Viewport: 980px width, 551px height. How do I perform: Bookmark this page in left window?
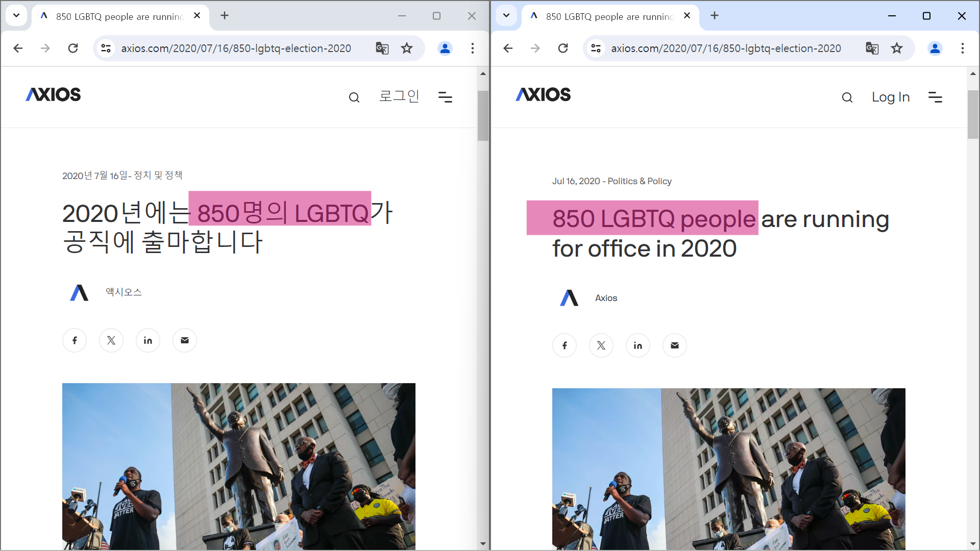coord(407,48)
